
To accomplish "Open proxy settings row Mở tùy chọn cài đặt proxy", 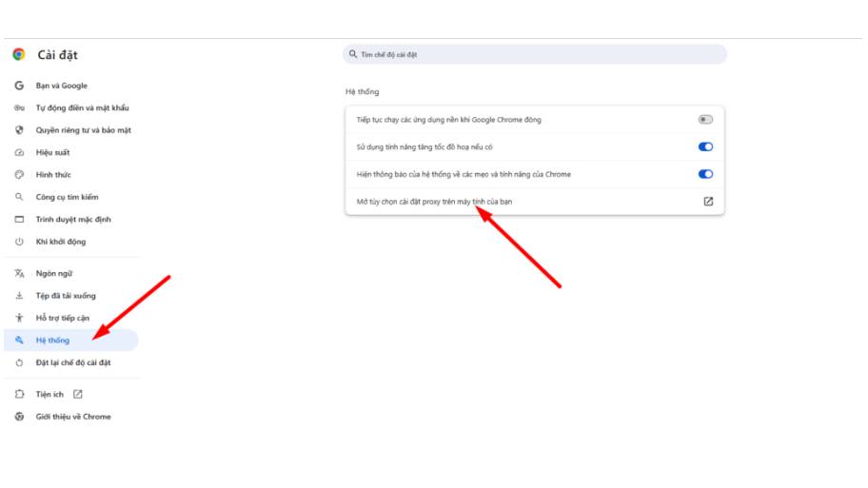I will tap(535, 202).
